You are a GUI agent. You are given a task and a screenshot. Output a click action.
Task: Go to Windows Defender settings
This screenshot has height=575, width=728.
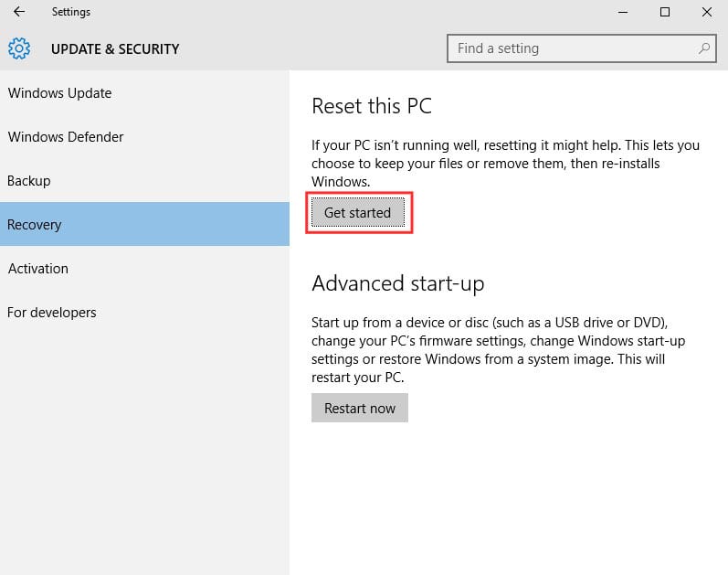click(66, 137)
